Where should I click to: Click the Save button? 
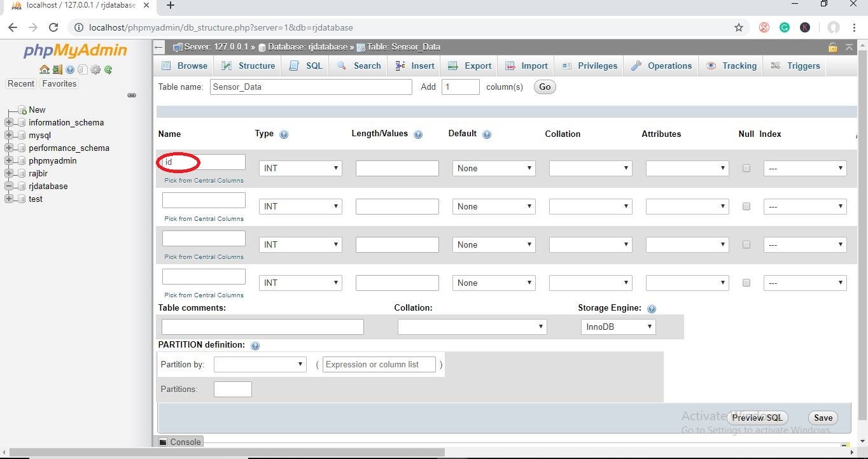click(822, 418)
